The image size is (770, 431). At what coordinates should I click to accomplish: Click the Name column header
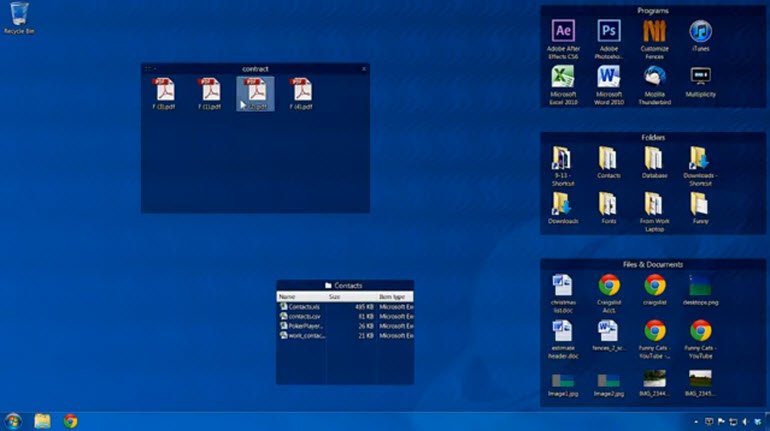coord(288,297)
